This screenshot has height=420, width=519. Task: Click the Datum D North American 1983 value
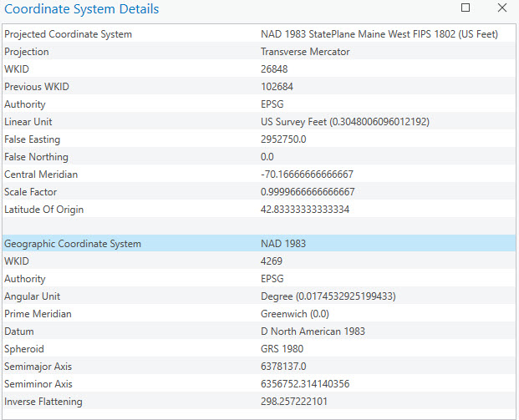313,331
